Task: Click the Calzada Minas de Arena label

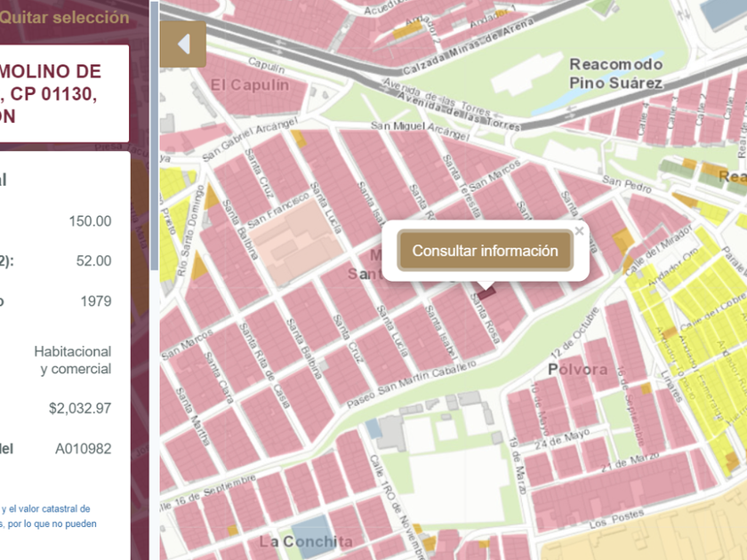Action: click(469, 48)
